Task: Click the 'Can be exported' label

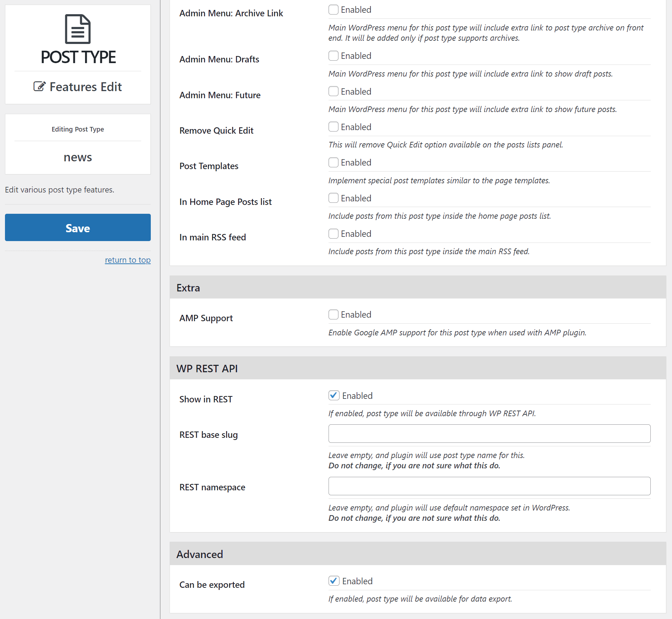Action: click(x=212, y=585)
